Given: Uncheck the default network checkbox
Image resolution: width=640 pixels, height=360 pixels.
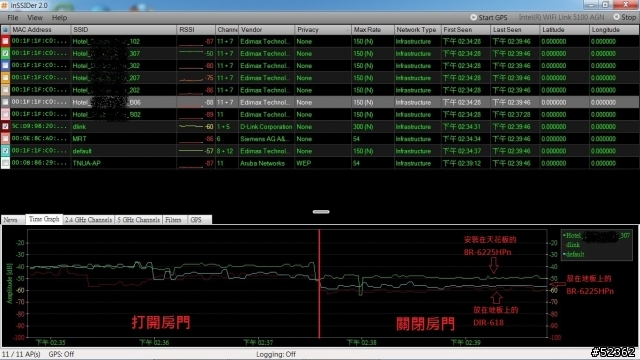Looking at the screenshot, I should tap(5, 151).
